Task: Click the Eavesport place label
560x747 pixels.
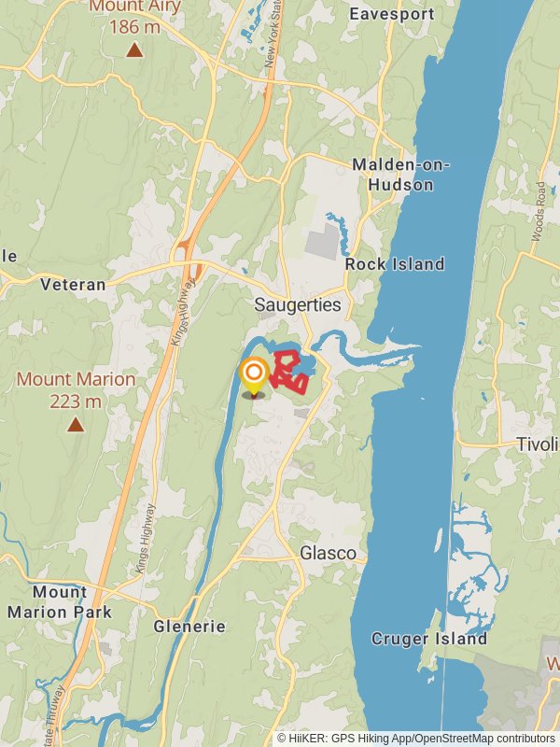Action: pyautogui.click(x=392, y=14)
